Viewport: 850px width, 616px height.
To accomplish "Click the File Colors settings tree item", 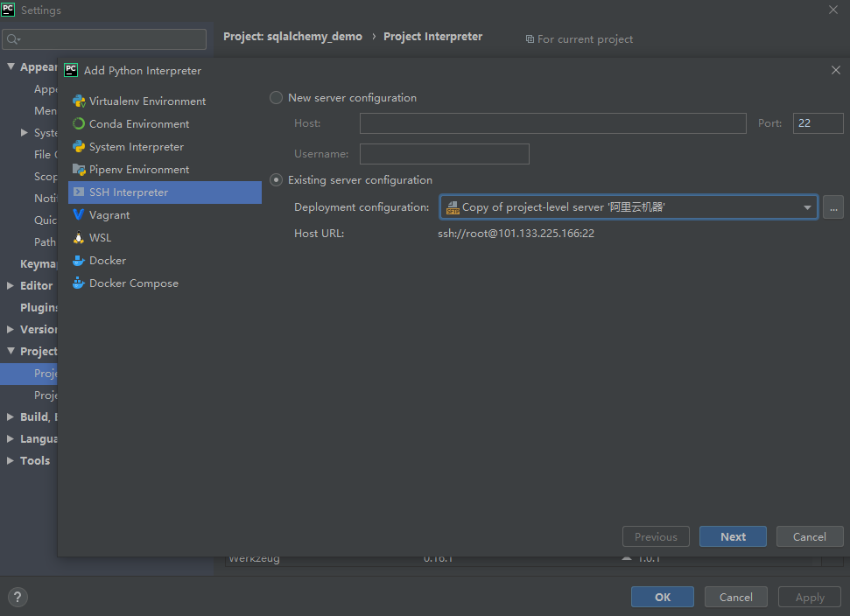I will [x=46, y=154].
